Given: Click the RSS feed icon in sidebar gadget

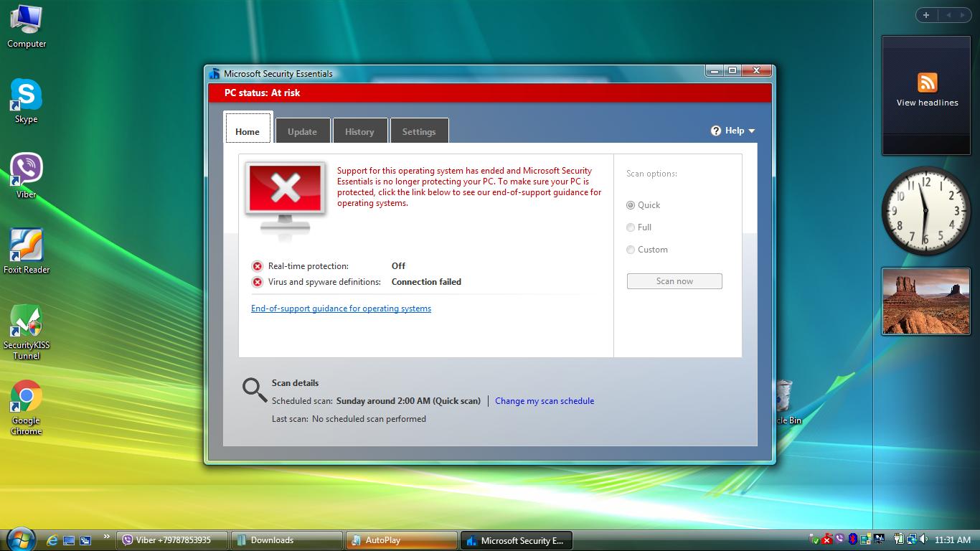Looking at the screenshot, I should tap(927, 83).
